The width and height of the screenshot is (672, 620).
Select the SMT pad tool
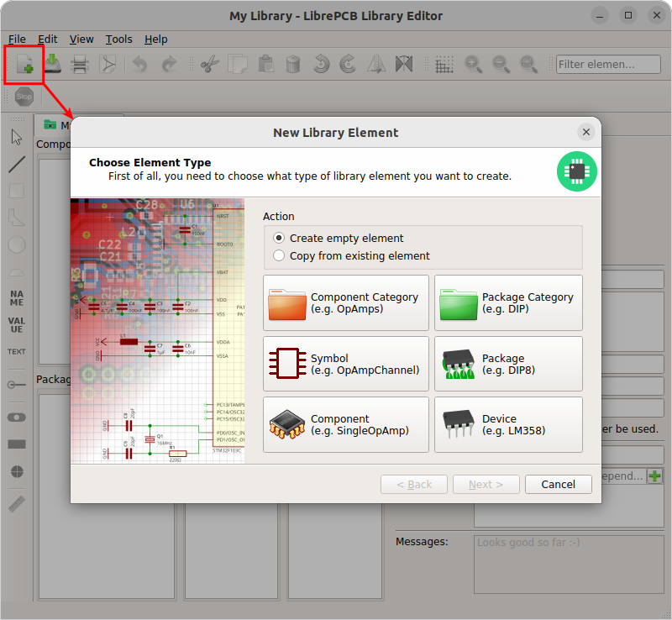[x=17, y=444]
